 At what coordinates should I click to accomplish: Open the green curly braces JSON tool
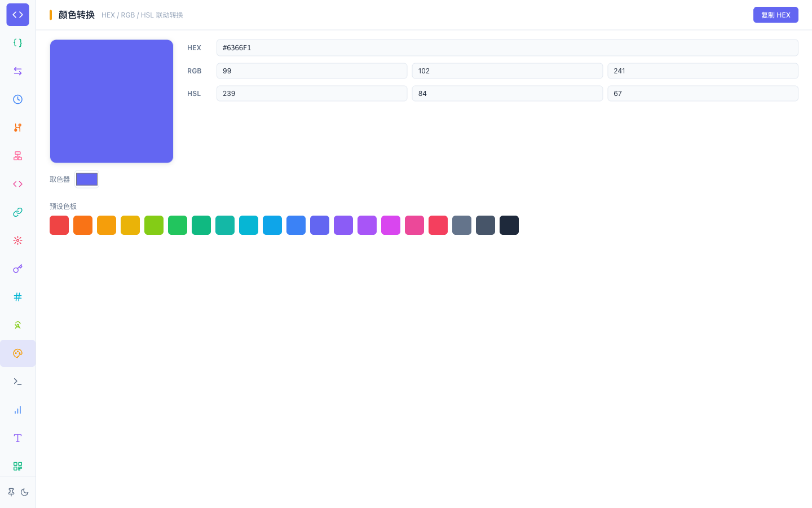(17, 43)
